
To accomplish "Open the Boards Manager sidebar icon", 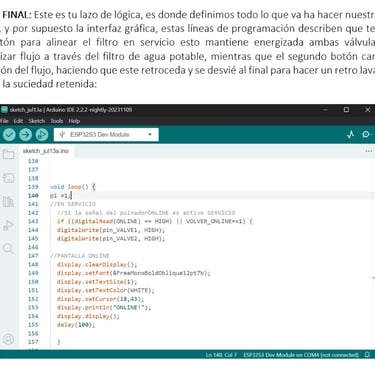I will (8, 178).
